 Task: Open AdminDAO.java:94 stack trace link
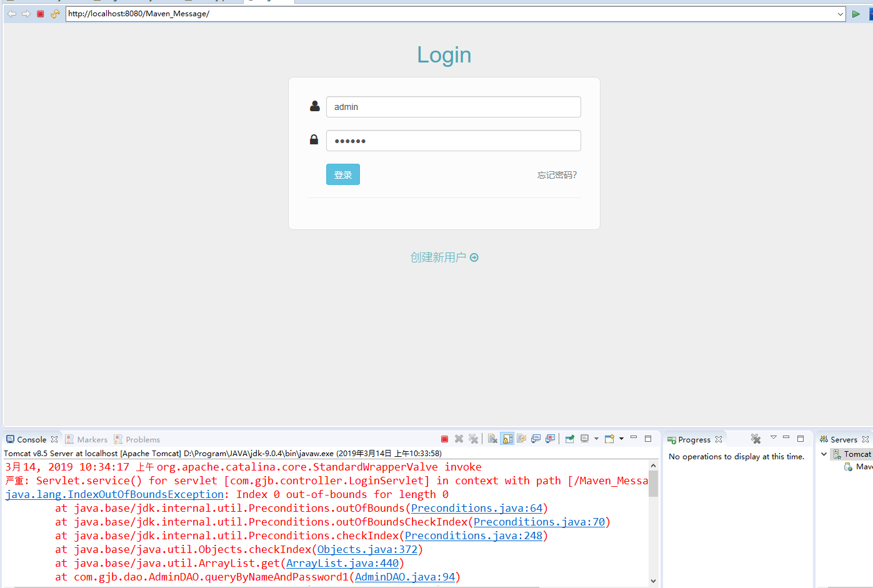405,577
